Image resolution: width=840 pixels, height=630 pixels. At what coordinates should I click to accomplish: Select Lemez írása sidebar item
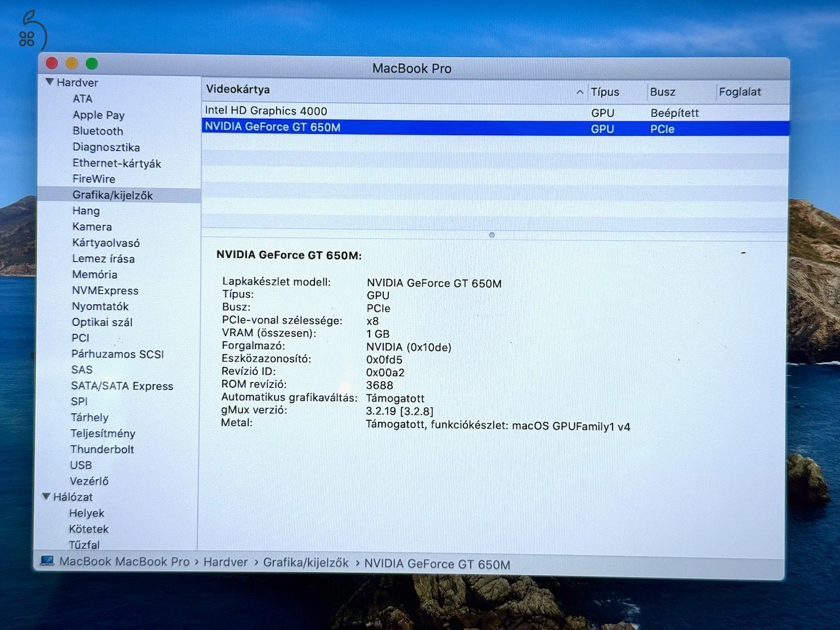[103, 259]
